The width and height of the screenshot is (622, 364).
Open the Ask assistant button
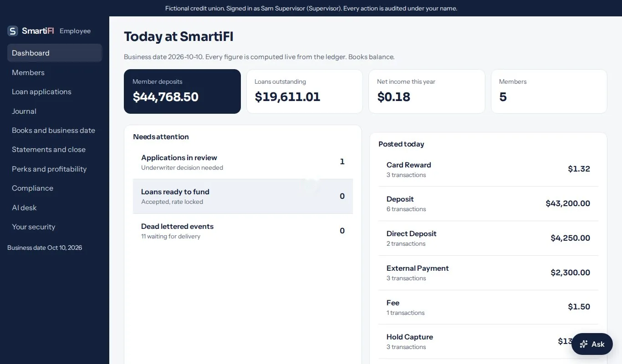592,344
